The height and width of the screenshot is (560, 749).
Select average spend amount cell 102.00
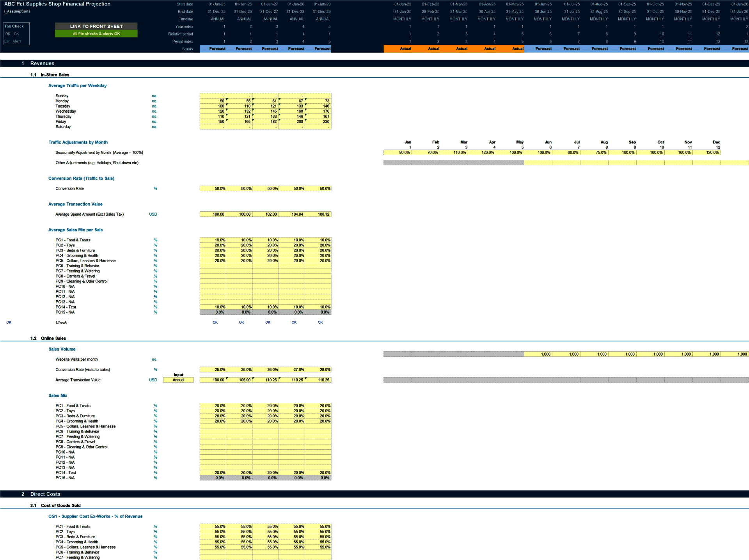(x=265, y=214)
